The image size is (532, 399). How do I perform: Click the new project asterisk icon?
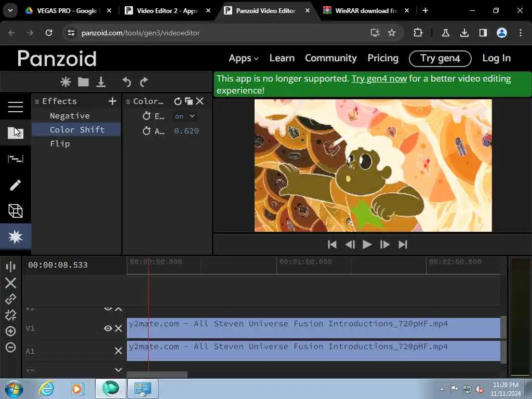pyautogui.click(x=65, y=82)
